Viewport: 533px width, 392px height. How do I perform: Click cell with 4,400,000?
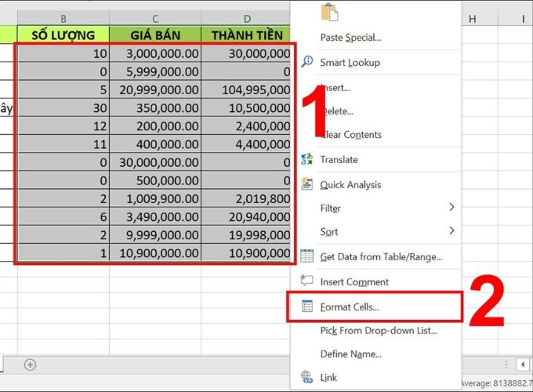click(x=246, y=144)
